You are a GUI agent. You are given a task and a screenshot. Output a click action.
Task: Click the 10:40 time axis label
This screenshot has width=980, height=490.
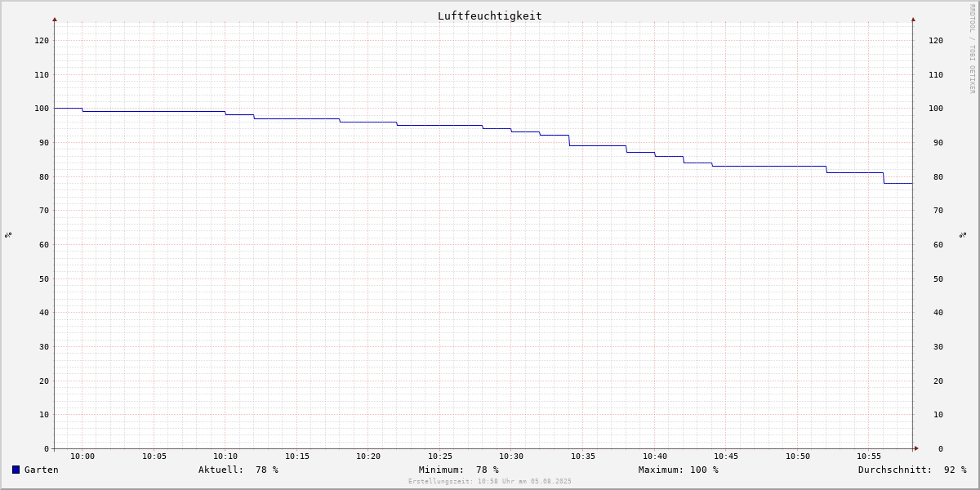655,457
